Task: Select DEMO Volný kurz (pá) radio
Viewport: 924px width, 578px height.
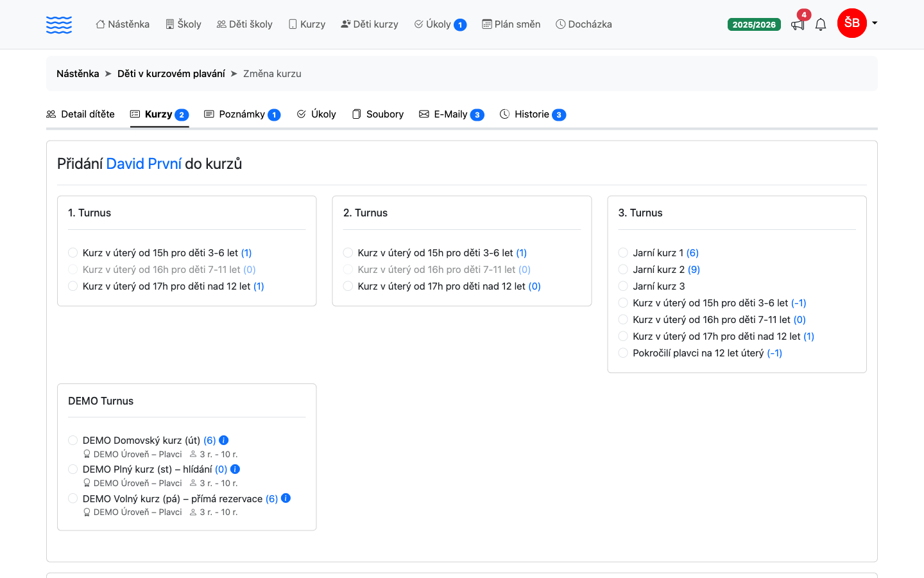Action: pos(73,499)
